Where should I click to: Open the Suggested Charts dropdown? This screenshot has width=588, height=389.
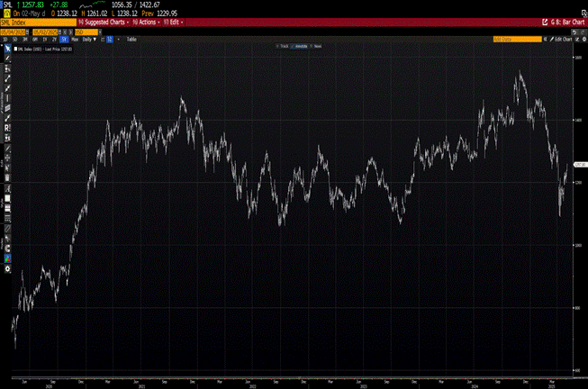point(104,23)
